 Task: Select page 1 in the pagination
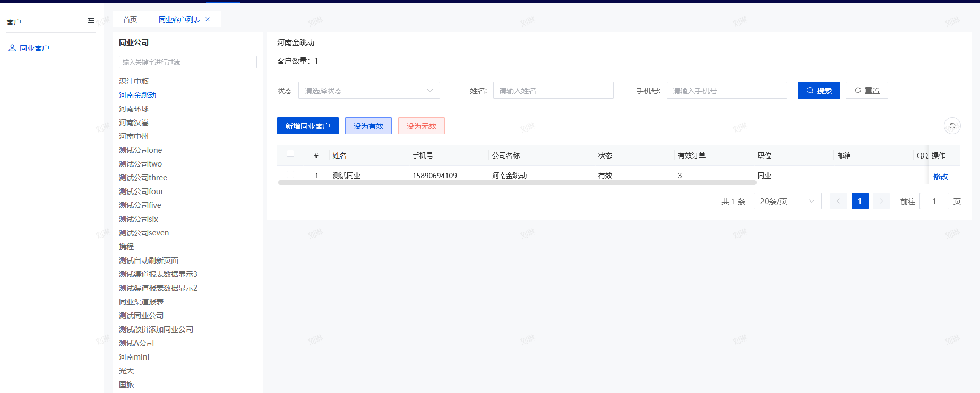pyautogui.click(x=859, y=201)
